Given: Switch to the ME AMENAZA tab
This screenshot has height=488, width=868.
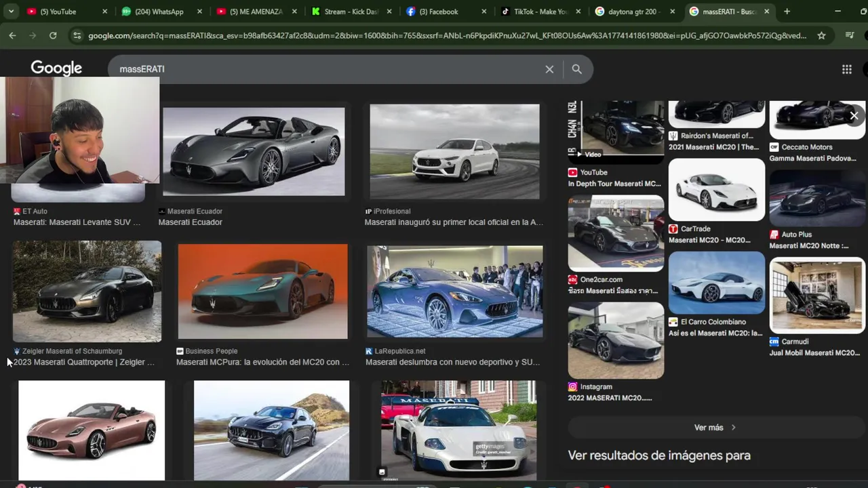Looking at the screenshot, I should 256,12.
